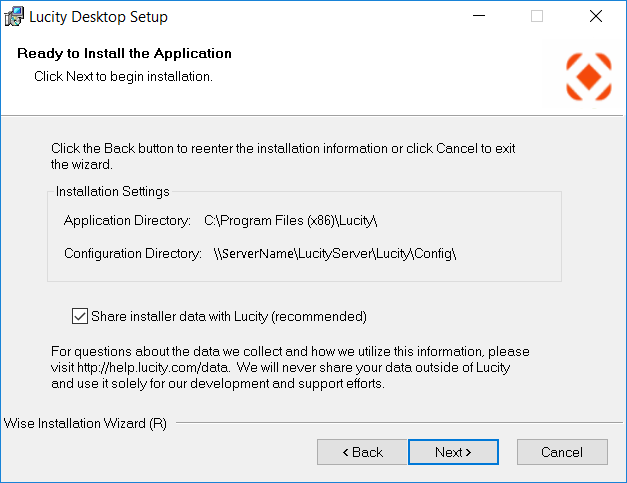Click the Application Directory label
The image size is (627, 483).
point(127,220)
